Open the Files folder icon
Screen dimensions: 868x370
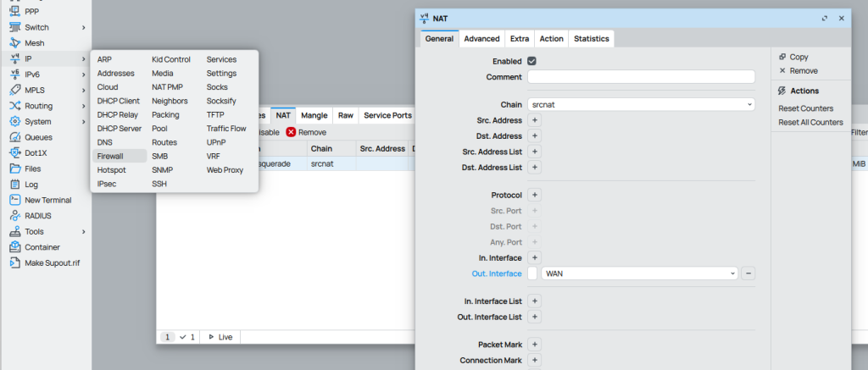point(15,168)
